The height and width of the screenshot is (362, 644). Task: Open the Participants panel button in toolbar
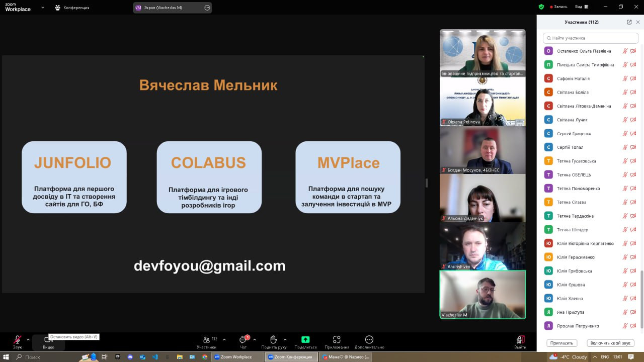206,342
